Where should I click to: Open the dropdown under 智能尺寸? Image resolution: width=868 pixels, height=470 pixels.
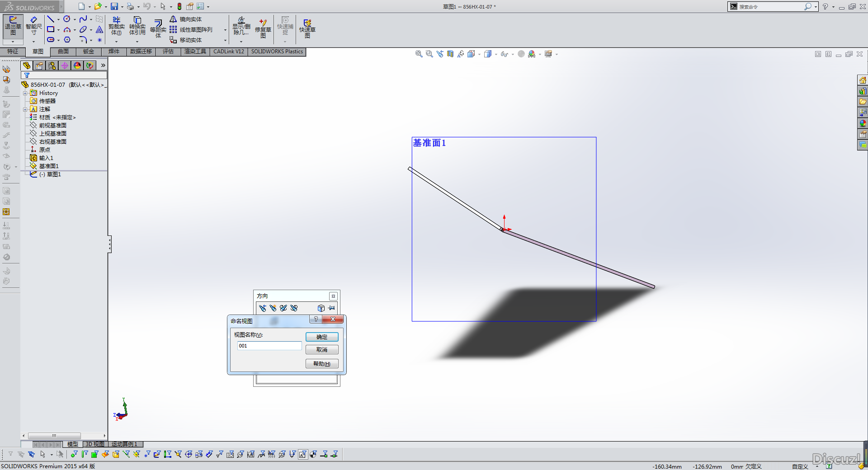pos(33,42)
